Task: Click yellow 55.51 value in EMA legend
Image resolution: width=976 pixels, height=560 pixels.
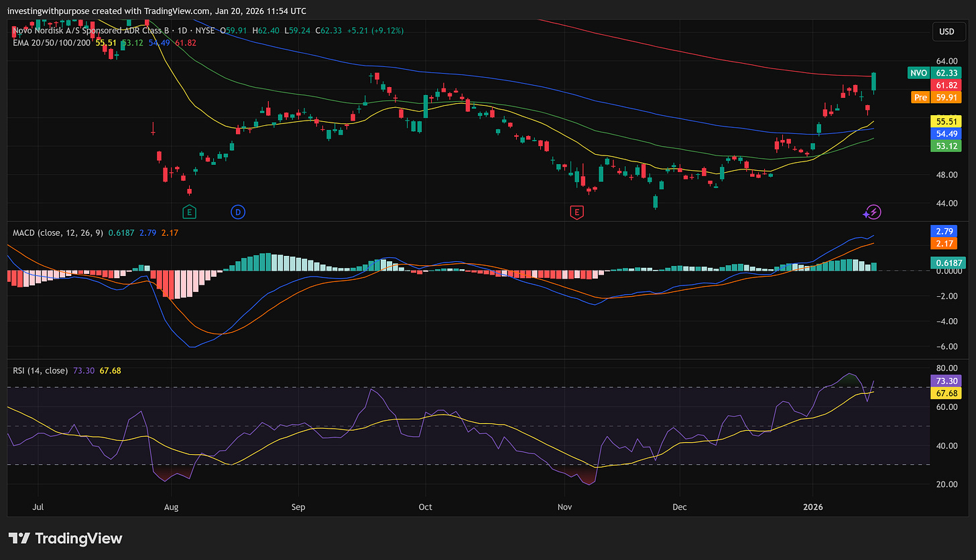Action: (106, 43)
